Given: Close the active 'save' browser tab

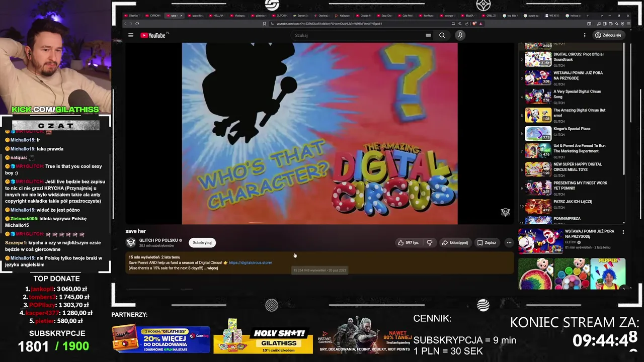Looking at the screenshot, I should tap(181, 16).
